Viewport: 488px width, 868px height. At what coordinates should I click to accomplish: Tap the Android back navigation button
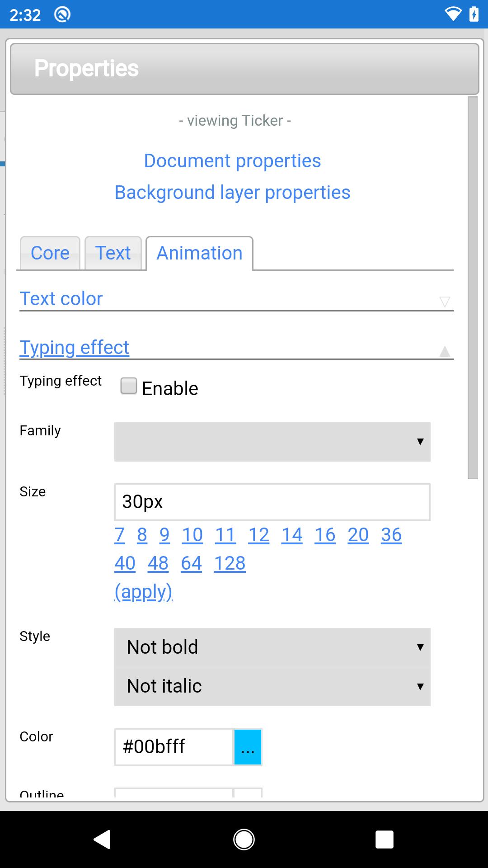click(x=102, y=840)
